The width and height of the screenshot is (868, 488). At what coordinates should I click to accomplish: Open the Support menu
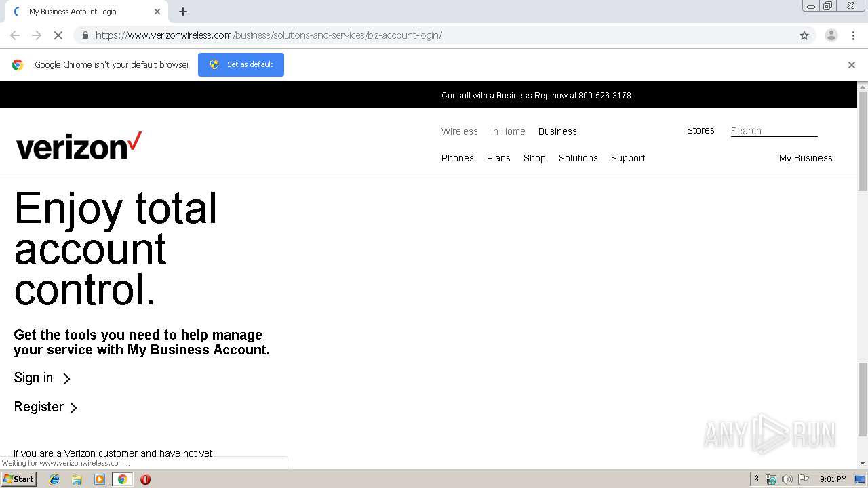[x=628, y=158]
